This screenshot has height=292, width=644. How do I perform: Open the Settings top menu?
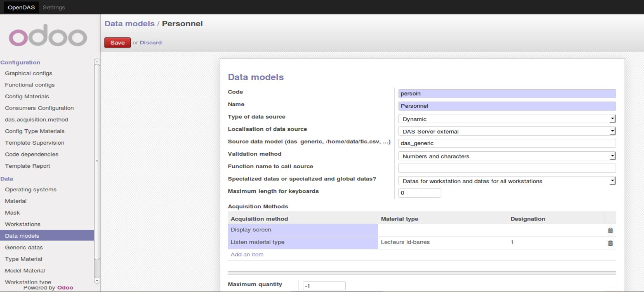tap(54, 7)
